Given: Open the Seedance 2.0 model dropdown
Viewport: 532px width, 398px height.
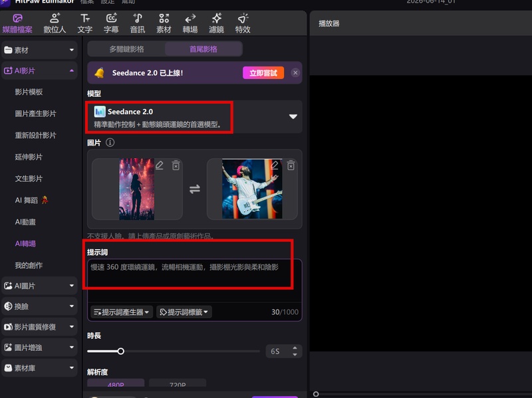Looking at the screenshot, I should click(194, 117).
